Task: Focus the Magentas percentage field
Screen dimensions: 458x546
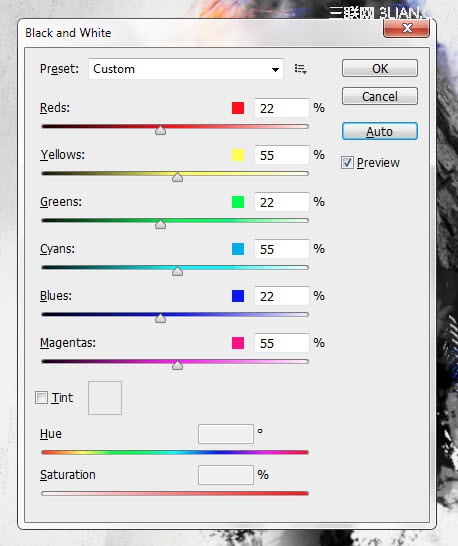Action: (x=281, y=343)
